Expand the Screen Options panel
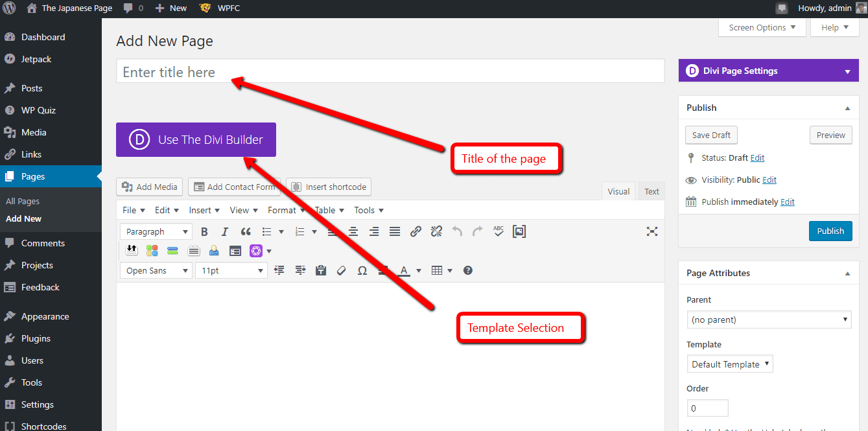868x431 pixels. (762, 27)
